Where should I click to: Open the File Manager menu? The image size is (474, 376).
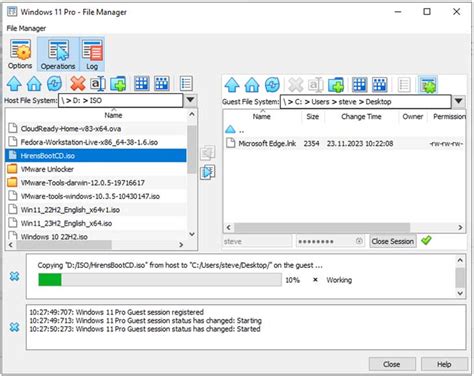pos(26,28)
